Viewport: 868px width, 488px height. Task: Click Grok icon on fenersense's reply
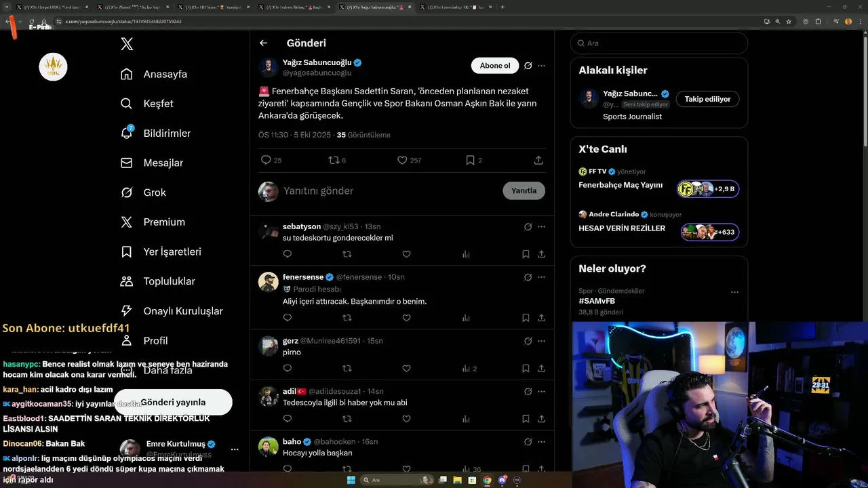pyautogui.click(x=528, y=277)
